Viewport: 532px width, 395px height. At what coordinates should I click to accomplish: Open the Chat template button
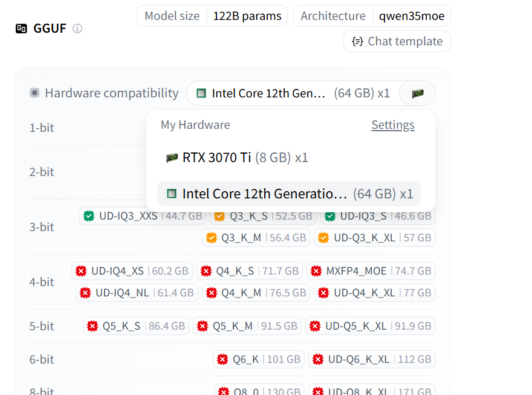tap(397, 41)
